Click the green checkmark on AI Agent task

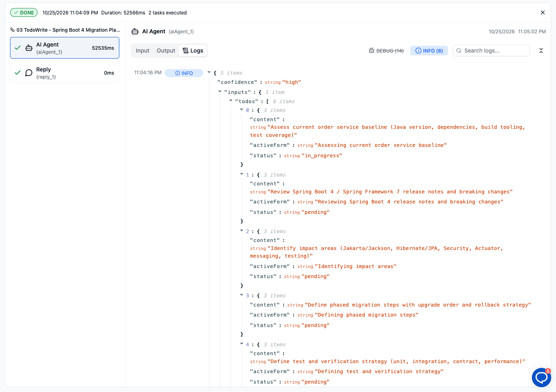pos(18,48)
